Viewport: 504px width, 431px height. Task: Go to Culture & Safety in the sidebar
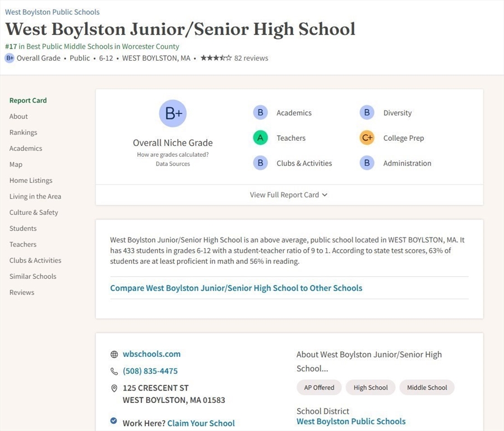click(34, 212)
